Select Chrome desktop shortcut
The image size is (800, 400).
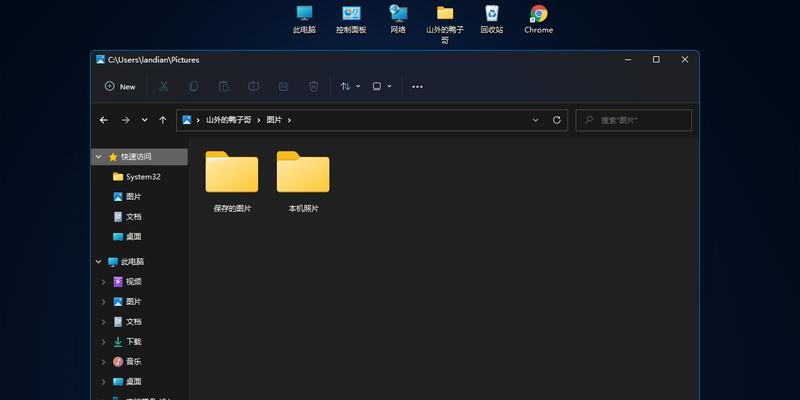(539, 19)
